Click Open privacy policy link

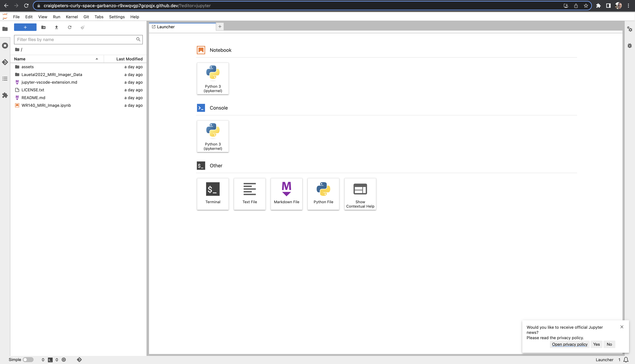click(x=569, y=344)
